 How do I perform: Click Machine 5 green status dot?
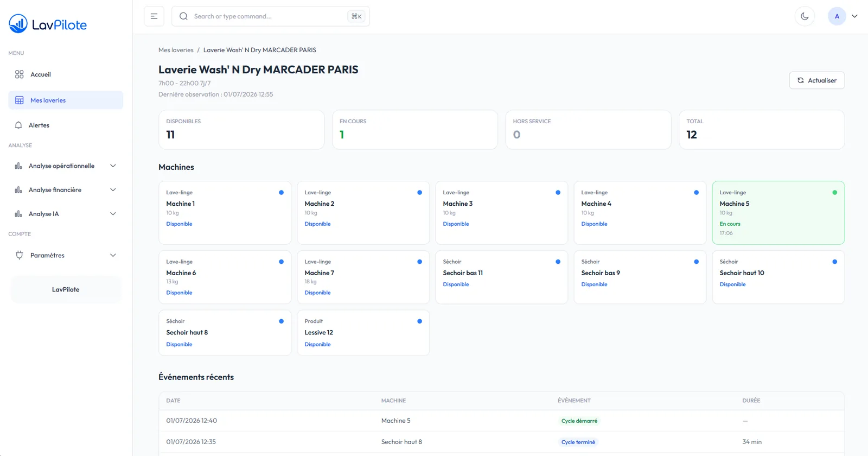pyautogui.click(x=834, y=193)
